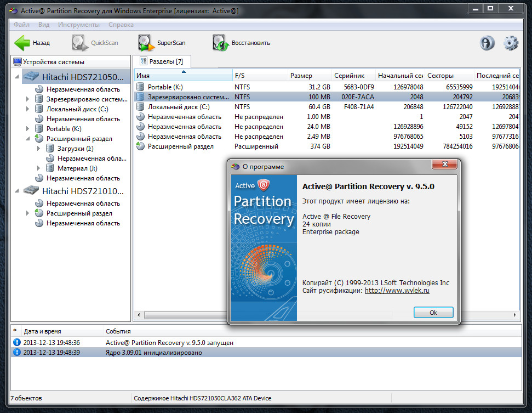Expand Portable (K:) tree node
The height and width of the screenshot is (413, 532).
[27, 129]
